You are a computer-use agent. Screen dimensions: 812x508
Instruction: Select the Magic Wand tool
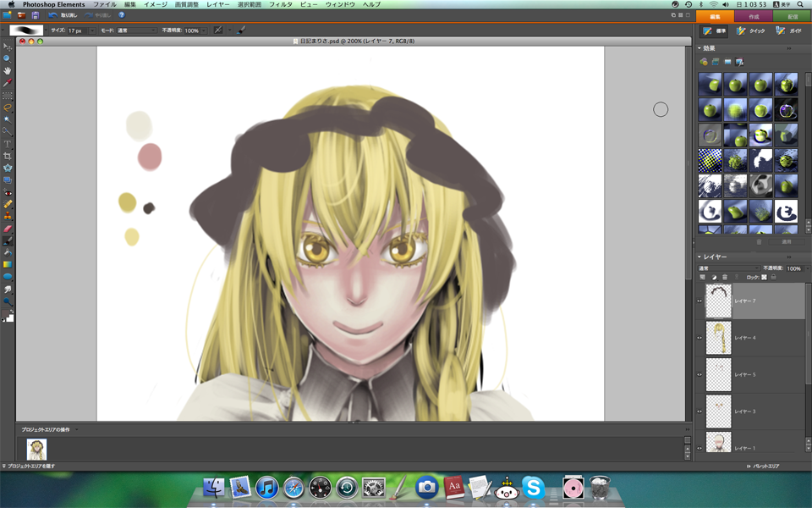tap(8, 119)
